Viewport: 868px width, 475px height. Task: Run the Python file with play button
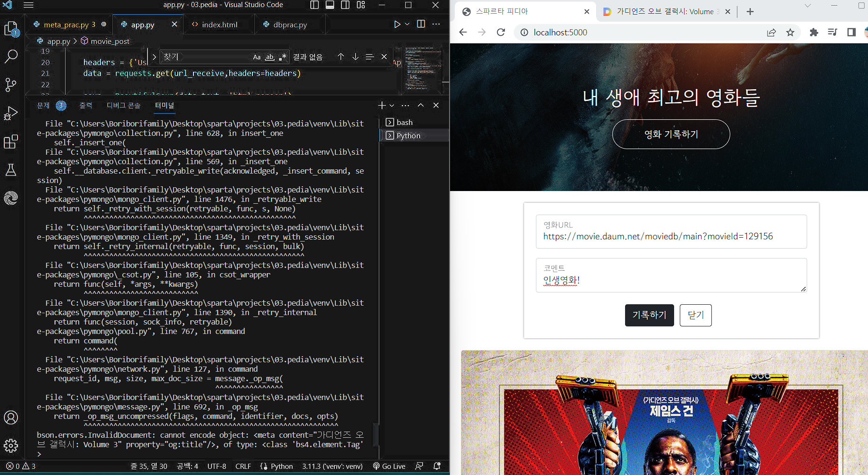397,25
